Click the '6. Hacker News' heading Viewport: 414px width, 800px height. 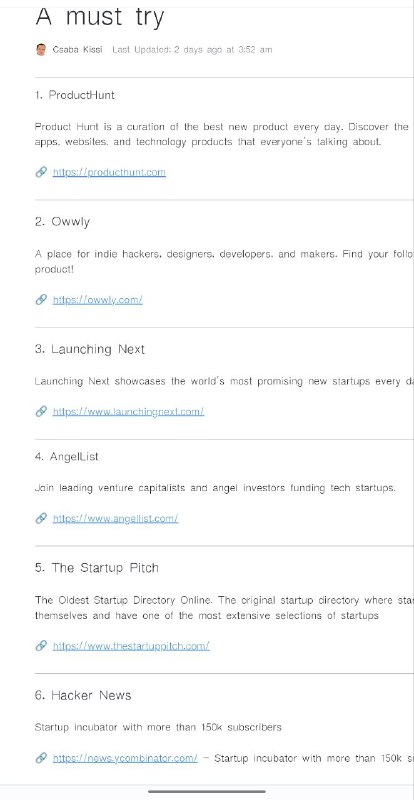[83, 695]
